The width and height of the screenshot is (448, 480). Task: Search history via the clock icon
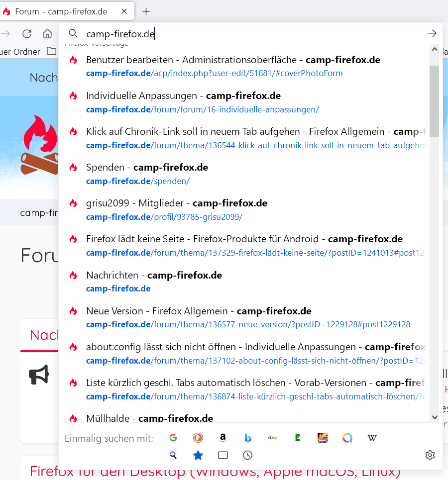point(247,455)
